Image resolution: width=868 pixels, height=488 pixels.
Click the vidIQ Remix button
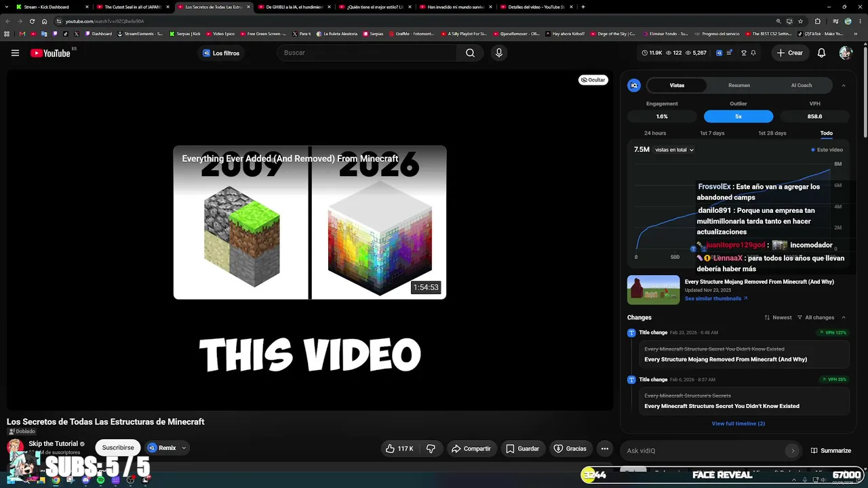[x=162, y=448]
